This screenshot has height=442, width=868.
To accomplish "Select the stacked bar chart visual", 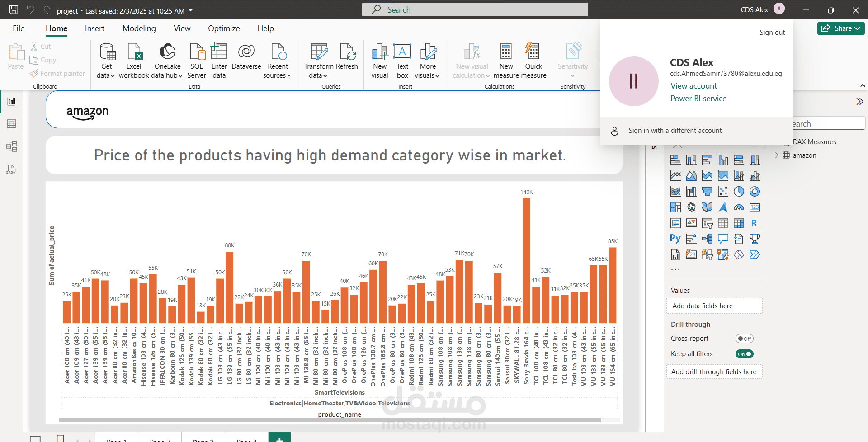I will 675,160.
